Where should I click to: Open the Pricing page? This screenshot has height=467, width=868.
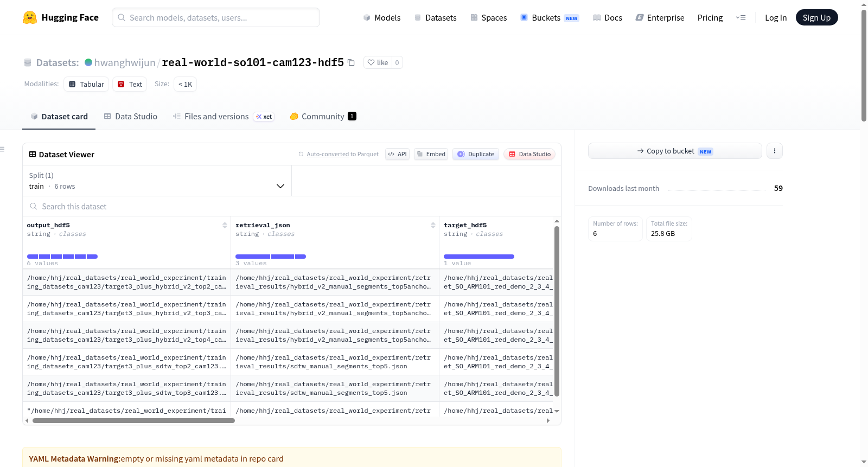point(710,17)
